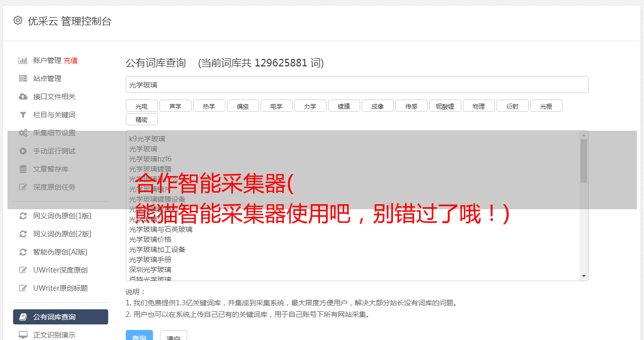Image resolution: width=644 pixels, height=340 pixels.
Task: Click the 衍射 tag button
Action: [512, 106]
